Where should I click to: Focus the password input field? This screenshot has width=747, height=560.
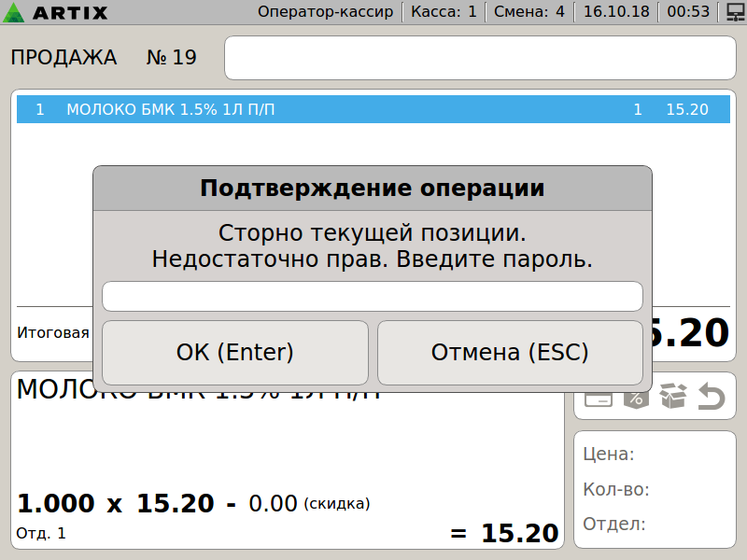click(373, 296)
